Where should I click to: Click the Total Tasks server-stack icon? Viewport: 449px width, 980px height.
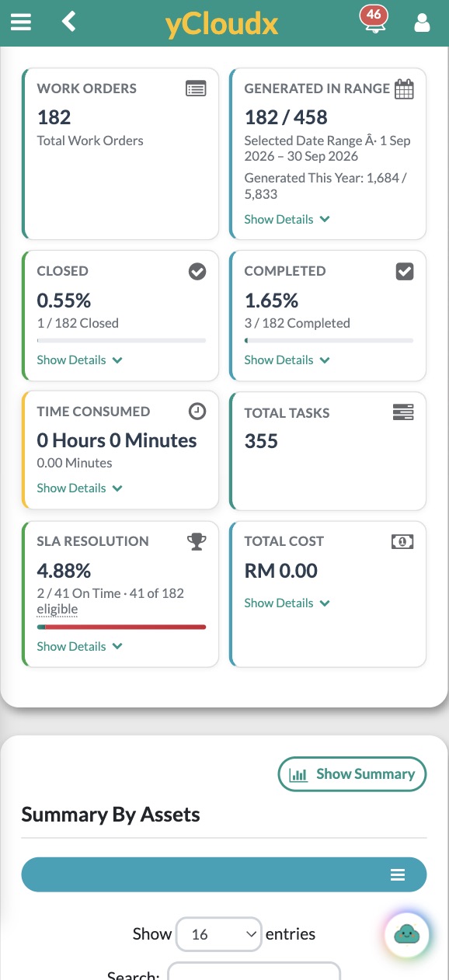[403, 412]
